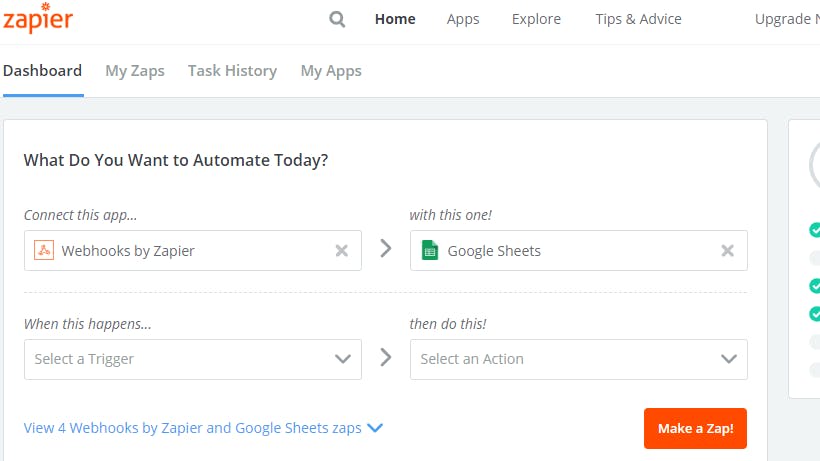Click the arrow between the two app fields
The height and width of the screenshot is (461, 820).
tap(386, 249)
